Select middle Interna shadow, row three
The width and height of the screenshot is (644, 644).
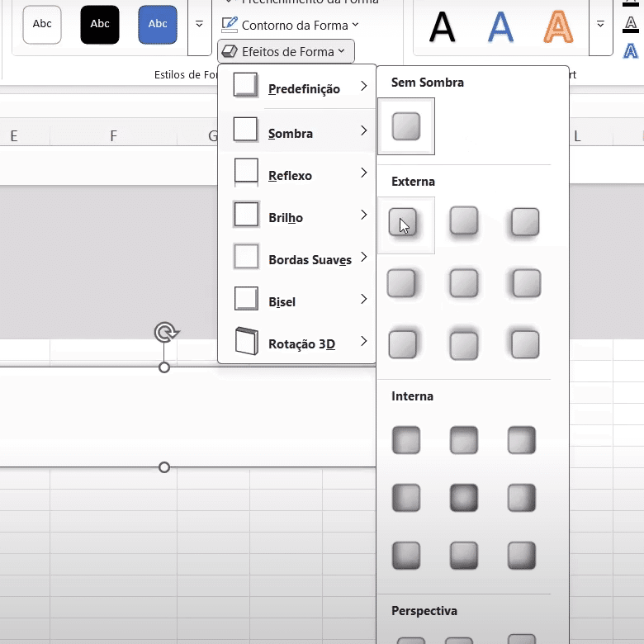(x=464, y=556)
